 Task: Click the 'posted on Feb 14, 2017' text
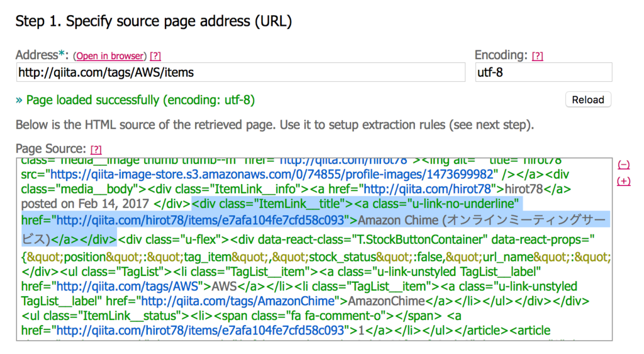pos(85,204)
